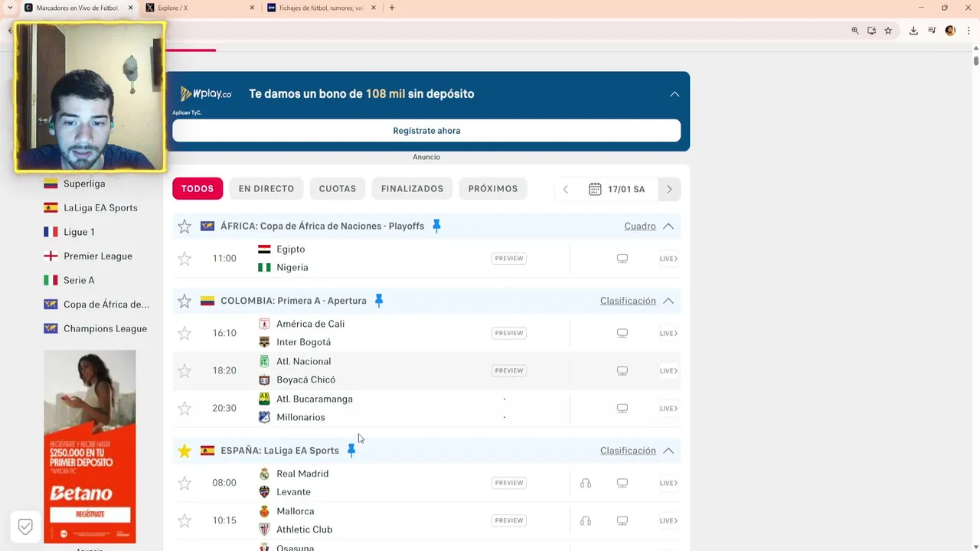Favorite the Atl. Nacional match star

185,371
